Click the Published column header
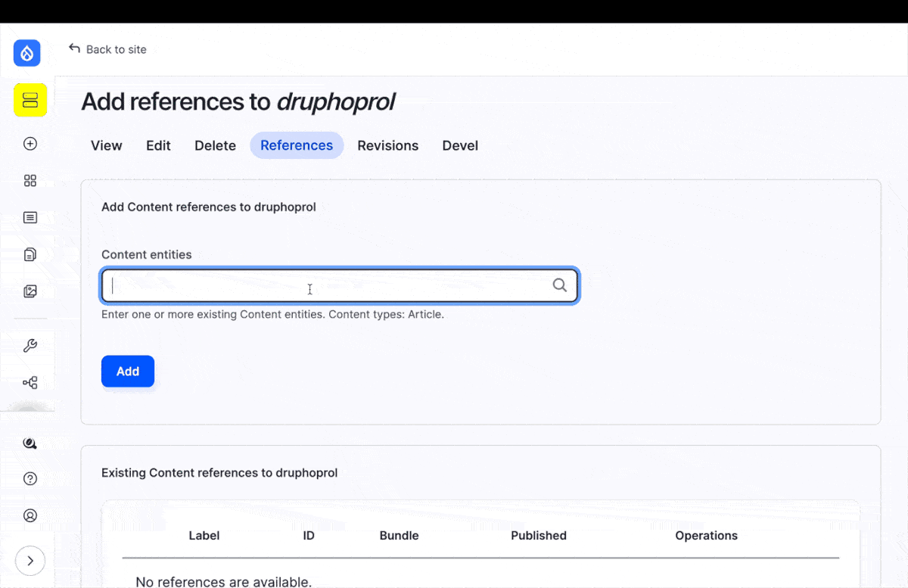This screenshot has height=588, width=908. (539, 535)
